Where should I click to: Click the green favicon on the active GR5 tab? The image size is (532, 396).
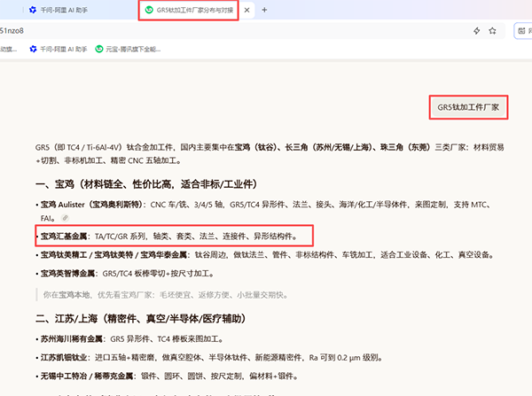click(149, 10)
